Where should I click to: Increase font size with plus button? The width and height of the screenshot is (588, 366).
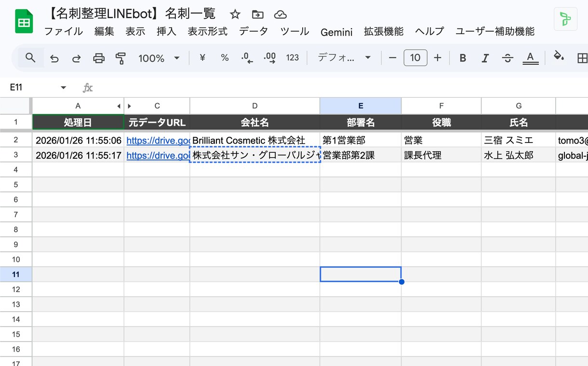point(438,58)
